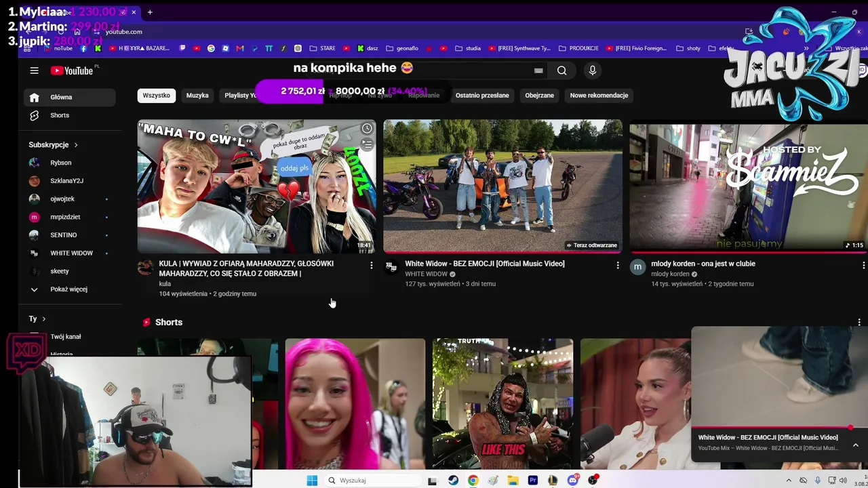
Task: Open the YouTube hamburger guide menu
Action: coord(34,70)
